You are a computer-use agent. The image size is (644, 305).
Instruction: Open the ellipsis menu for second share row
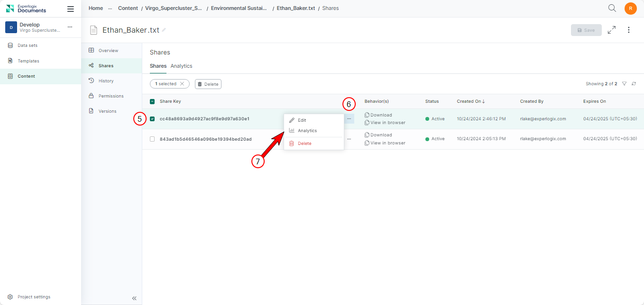(349, 139)
